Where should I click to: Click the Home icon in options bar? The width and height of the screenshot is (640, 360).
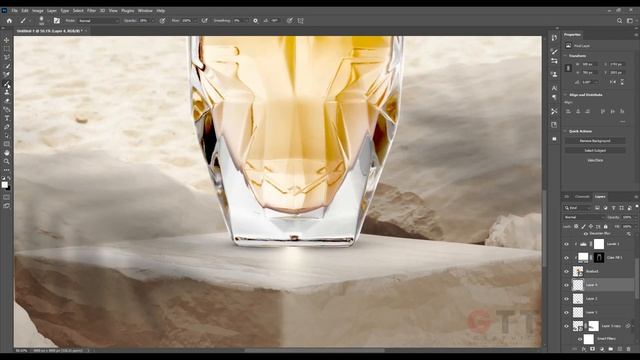(x=9, y=20)
